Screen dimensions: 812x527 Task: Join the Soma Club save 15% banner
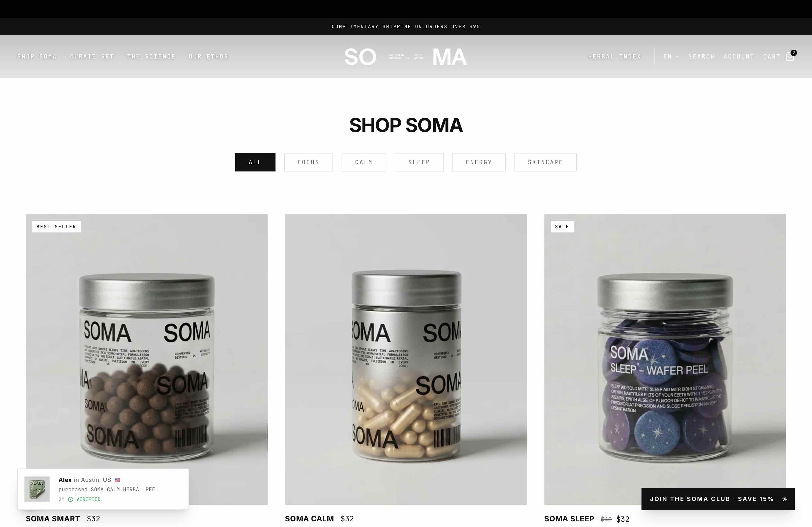718,499
